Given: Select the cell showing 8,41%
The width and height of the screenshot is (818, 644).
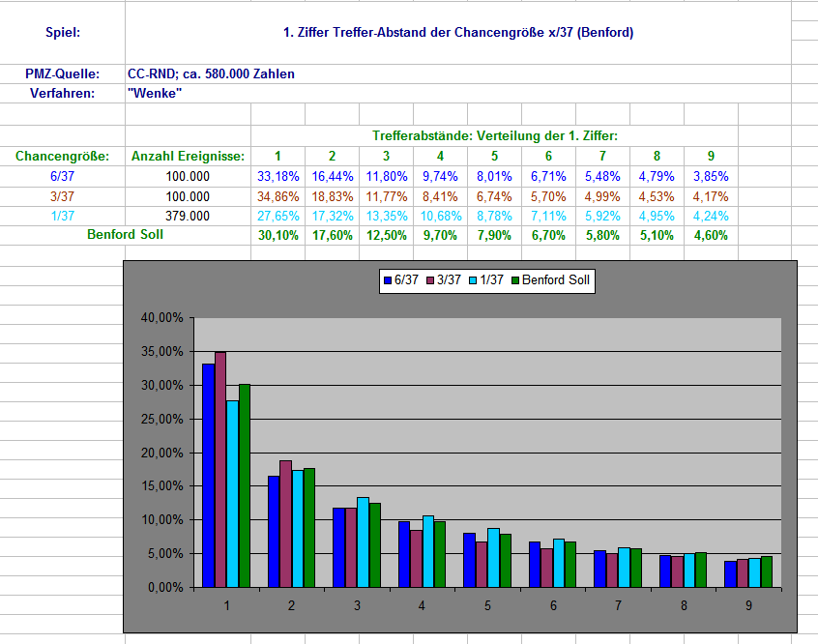Looking at the screenshot, I should tap(440, 196).
